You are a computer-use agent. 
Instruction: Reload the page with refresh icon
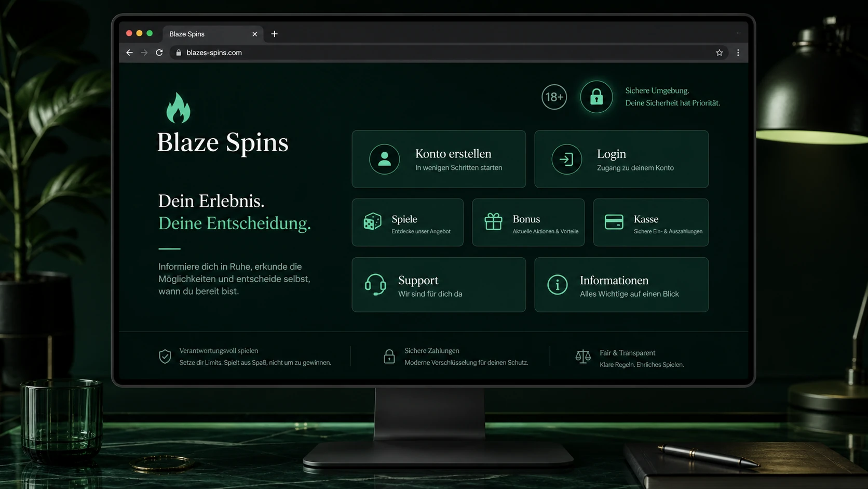tap(159, 52)
